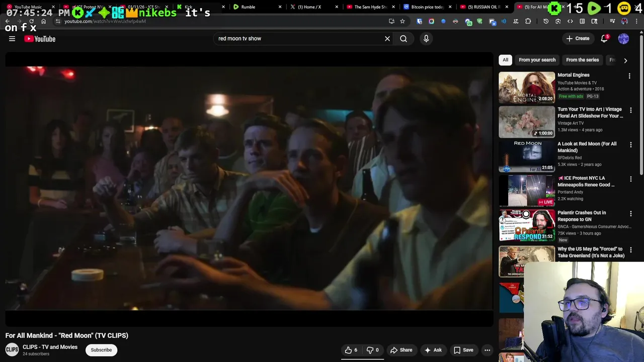Open options menu for Mortal Engines
644x362 pixels.
[629, 76]
